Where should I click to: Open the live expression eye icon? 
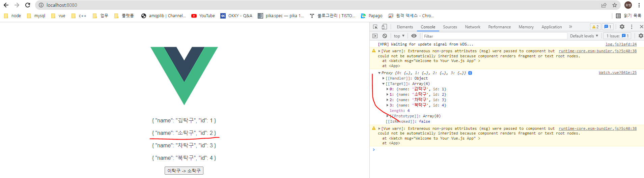pyautogui.click(x=414, y=36)
